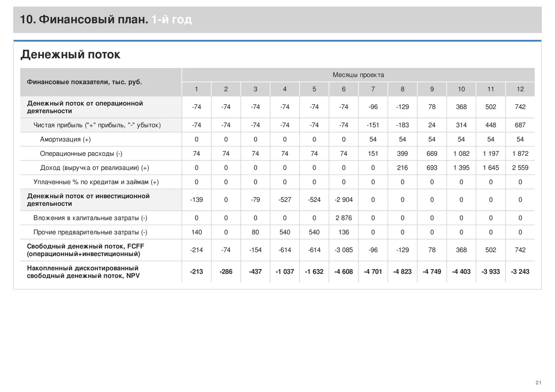Select the capital expenditure value "2 876"

pyautogui.click(x=344, y=218)
